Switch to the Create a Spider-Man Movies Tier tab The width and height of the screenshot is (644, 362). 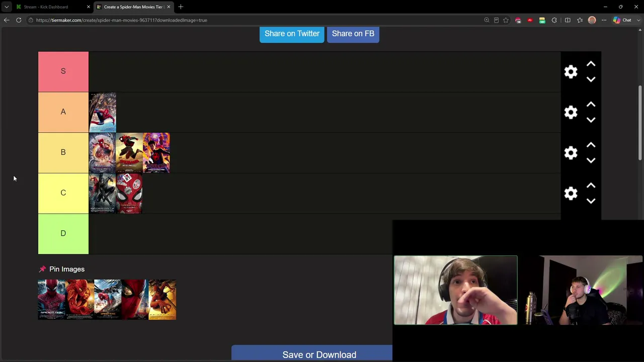point(133,7)
